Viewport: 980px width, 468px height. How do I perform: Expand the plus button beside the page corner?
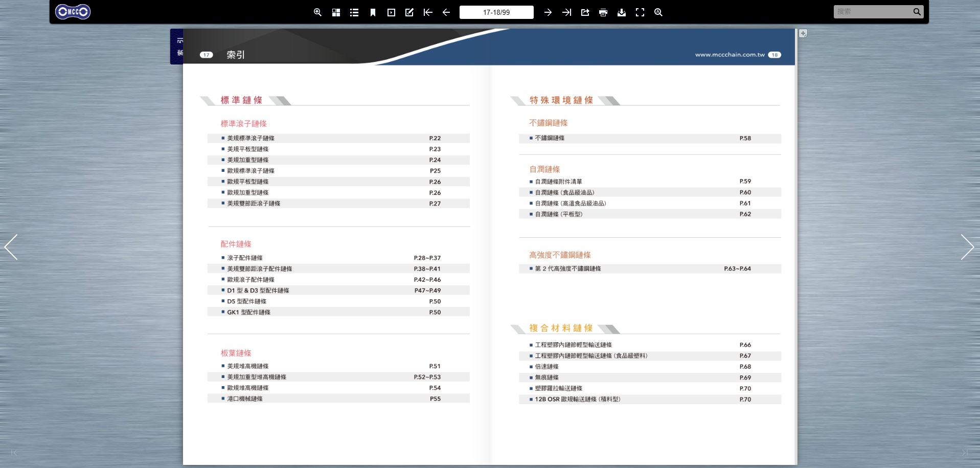803,33
